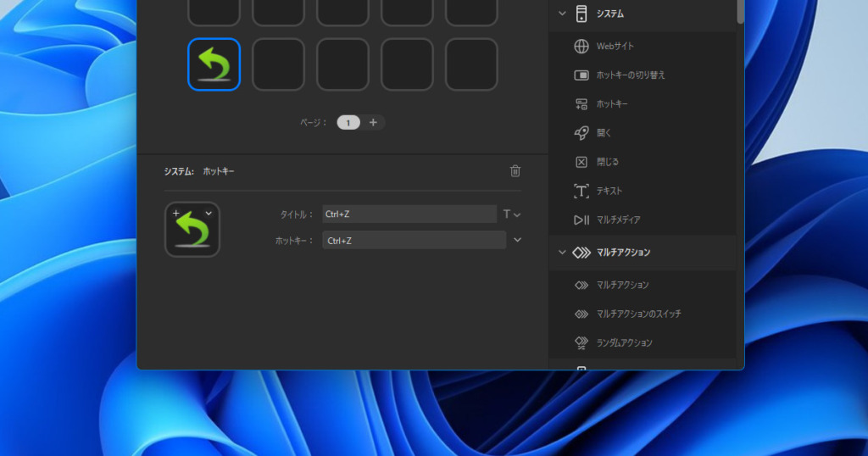Click the key icon preview in properties
The image size is (868, 456).
[x=192, y=230]
